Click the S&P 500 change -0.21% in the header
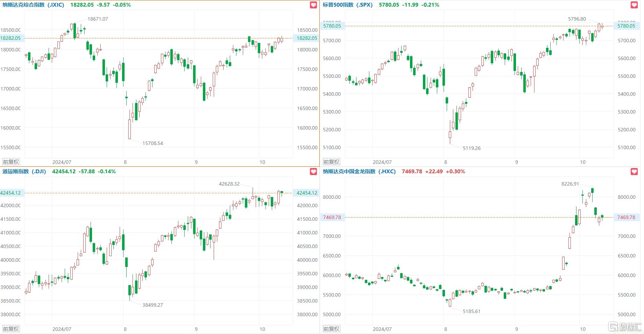 [x=430, y=5]
